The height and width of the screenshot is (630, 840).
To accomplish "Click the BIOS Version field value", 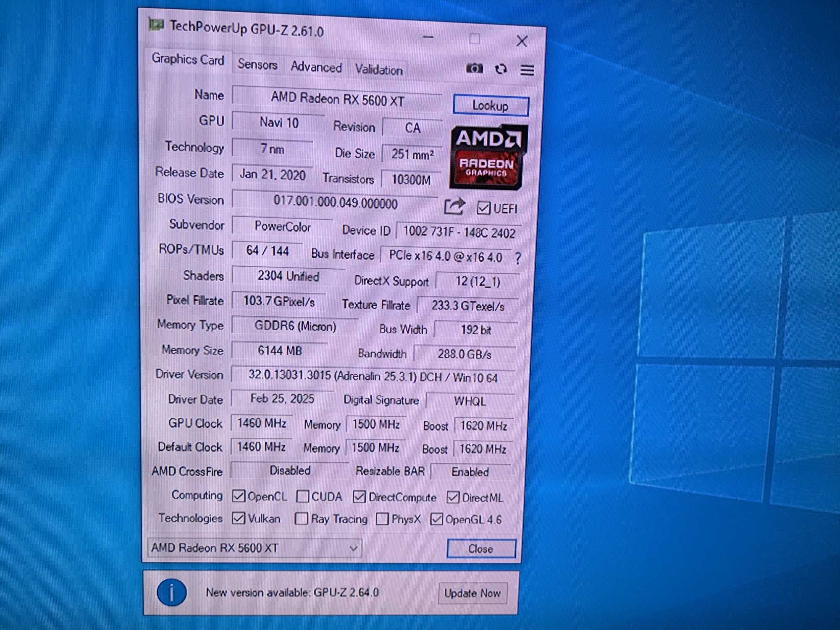I will (x=335, y=202).
